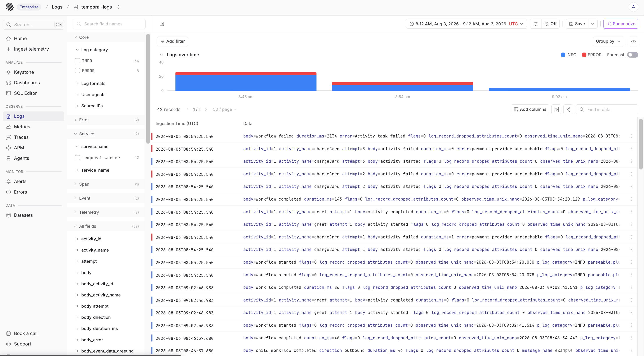This screenshot has width=644, height=356.
Task: Toggle the ERROR legend series
Action: pyautogui.click(x=591, y=55)
